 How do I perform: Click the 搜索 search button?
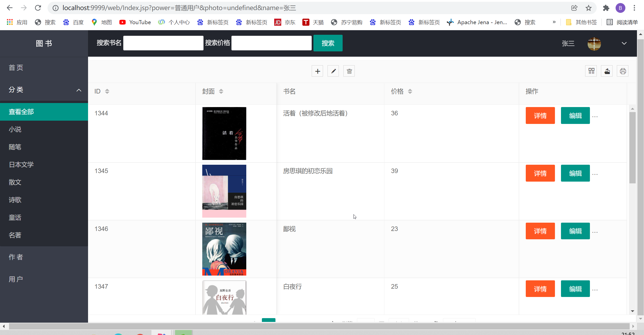[x=328, y=43]
